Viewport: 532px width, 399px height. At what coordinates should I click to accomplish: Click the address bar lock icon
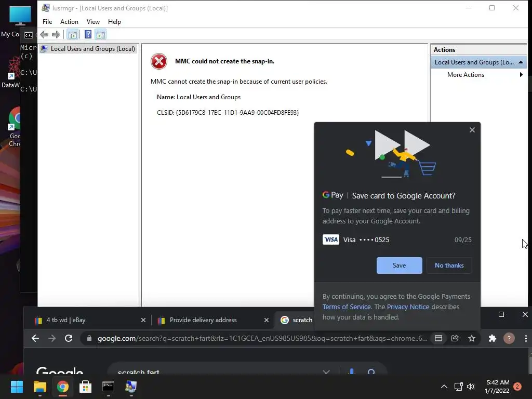coord(89,338)
